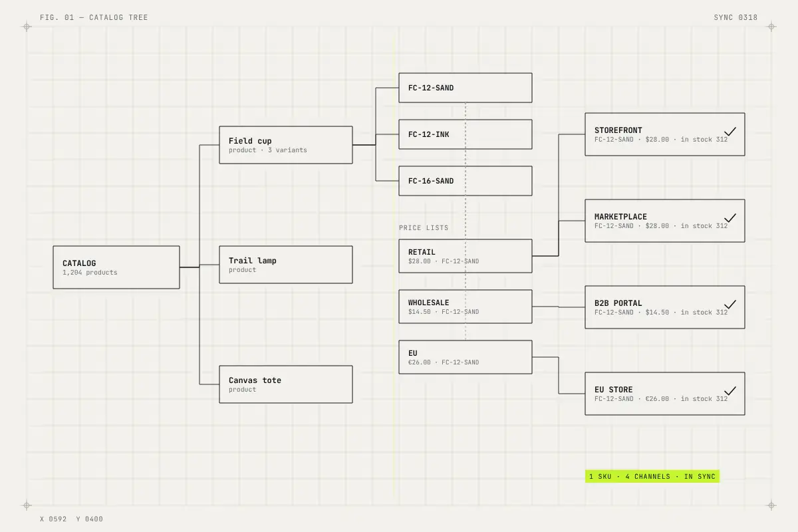Click the 'PRICE LISTS' section label

click(x=424, y=228)
